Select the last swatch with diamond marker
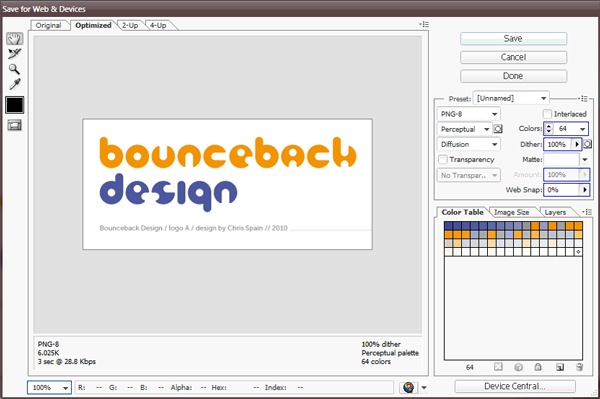The width and height of the screenshot is (600, 399). tap(578, 252)
